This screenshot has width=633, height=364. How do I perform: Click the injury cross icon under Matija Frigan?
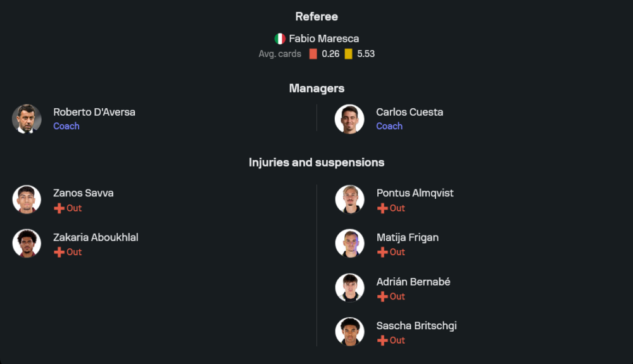(x=382, y=252)
